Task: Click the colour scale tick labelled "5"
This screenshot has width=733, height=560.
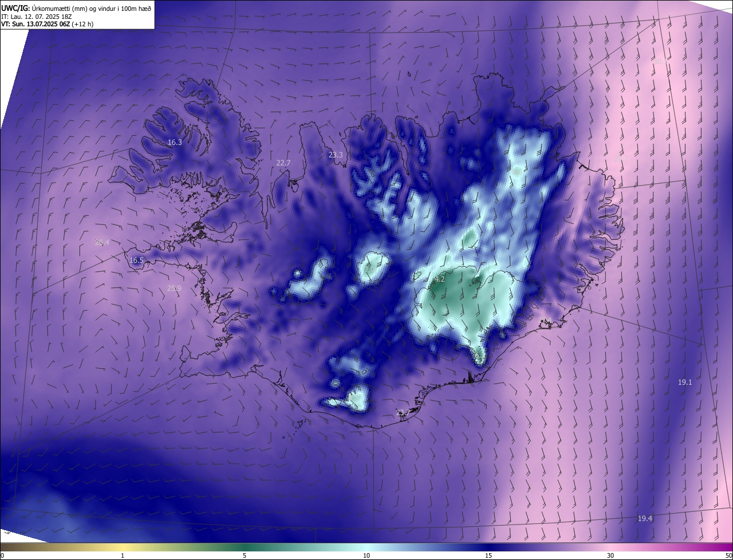Action: (x=245, y=555)
